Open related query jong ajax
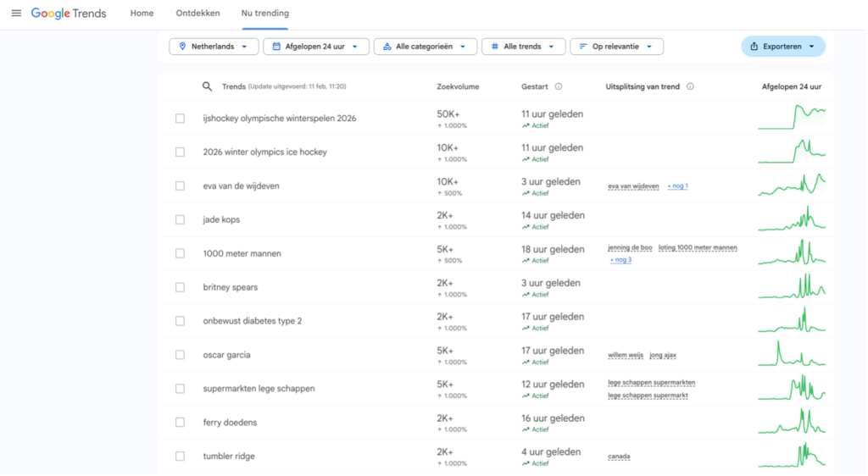The width and height of the screenshot is (868, 476). click(x=663, y=356)
